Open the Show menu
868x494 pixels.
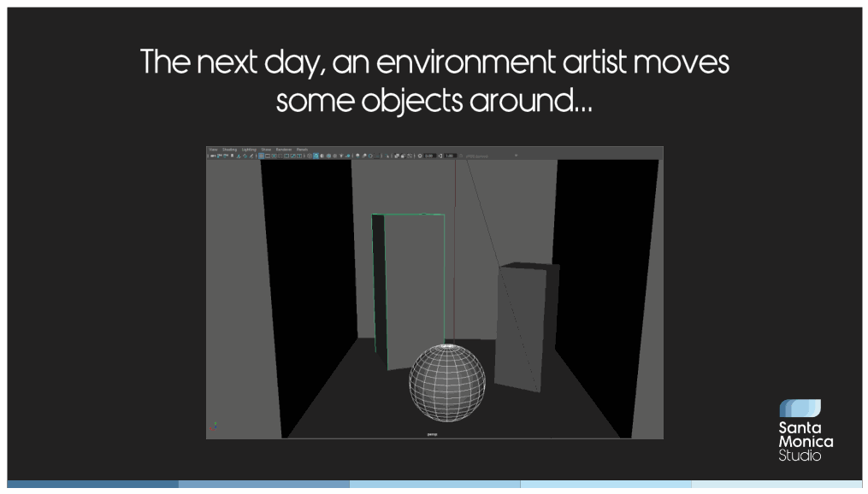[x=266, y=150]
